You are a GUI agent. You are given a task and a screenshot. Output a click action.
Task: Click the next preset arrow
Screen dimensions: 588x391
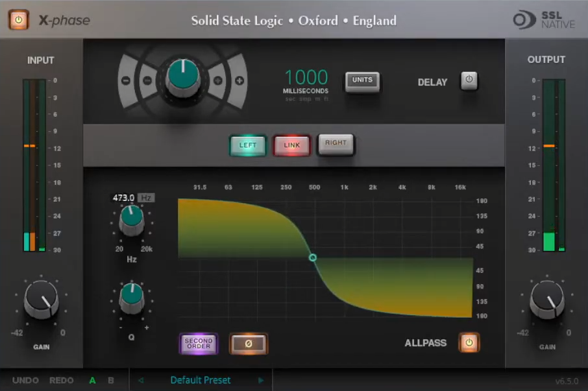coord(260,380)
